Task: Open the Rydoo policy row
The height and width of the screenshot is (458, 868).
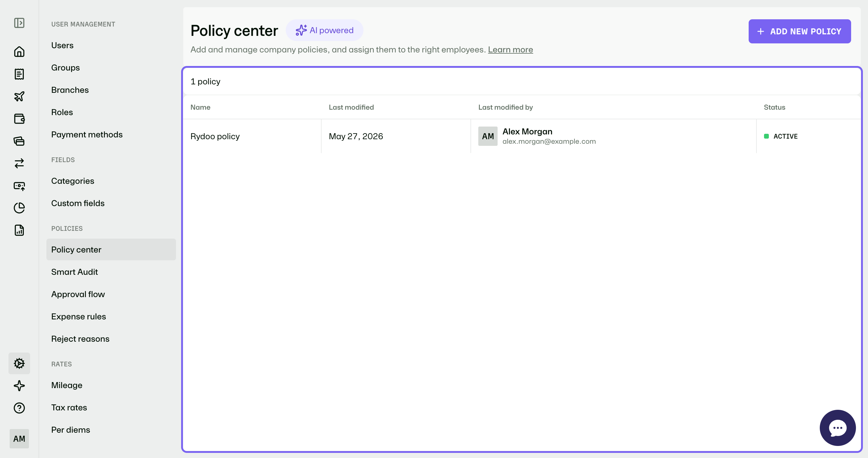Action: pyautogui.click(x=522, y=136)
